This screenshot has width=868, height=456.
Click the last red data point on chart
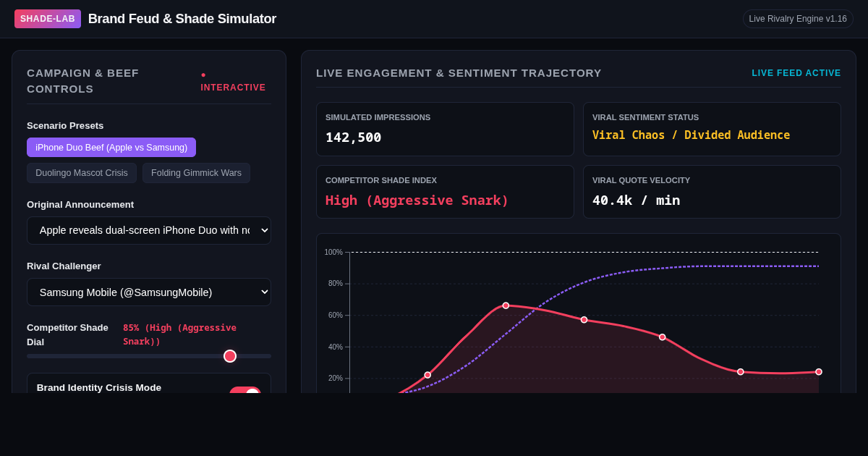(819, 372)
